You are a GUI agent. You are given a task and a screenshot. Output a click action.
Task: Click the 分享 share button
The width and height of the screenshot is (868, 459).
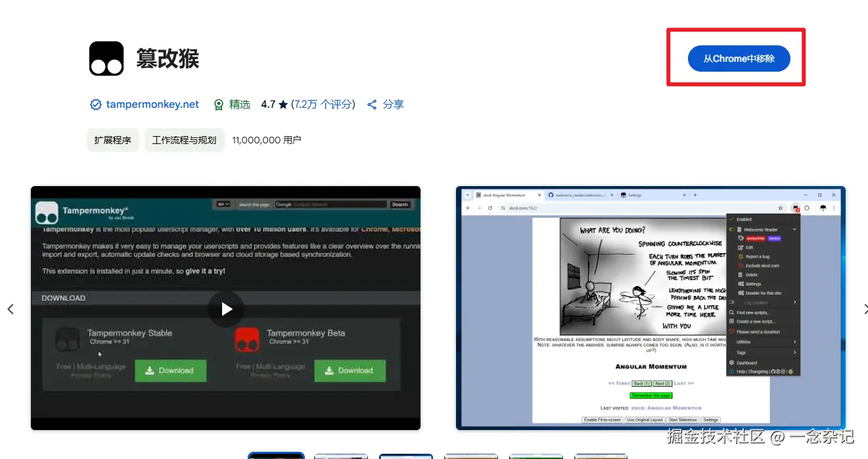[386, 105]
